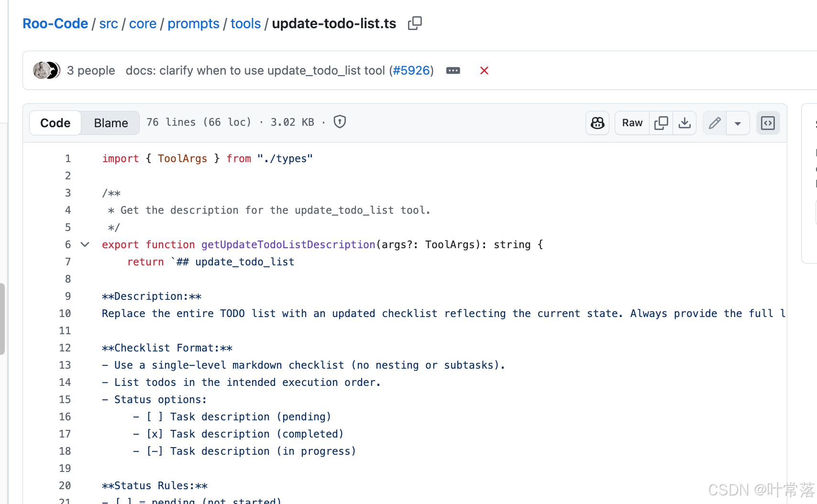Go to the tools directory
This screenshot has height=504, width=817.
(245, 23)
